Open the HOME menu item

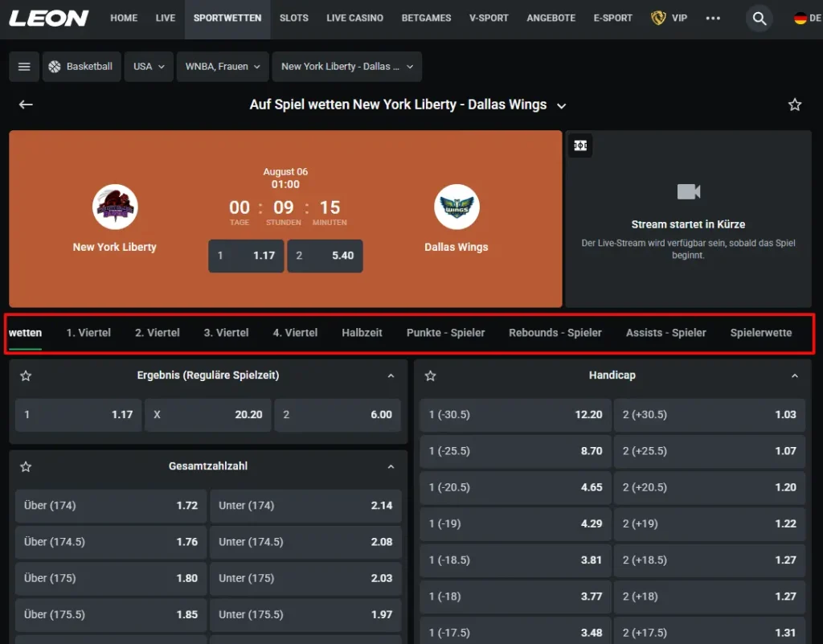click(x=124, y=18)
